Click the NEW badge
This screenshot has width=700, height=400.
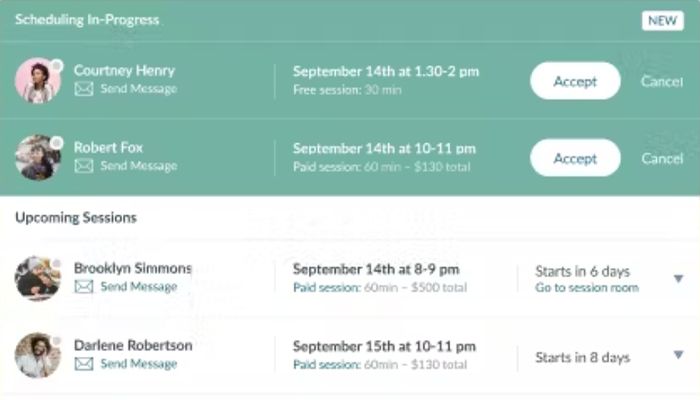(663, 21)
